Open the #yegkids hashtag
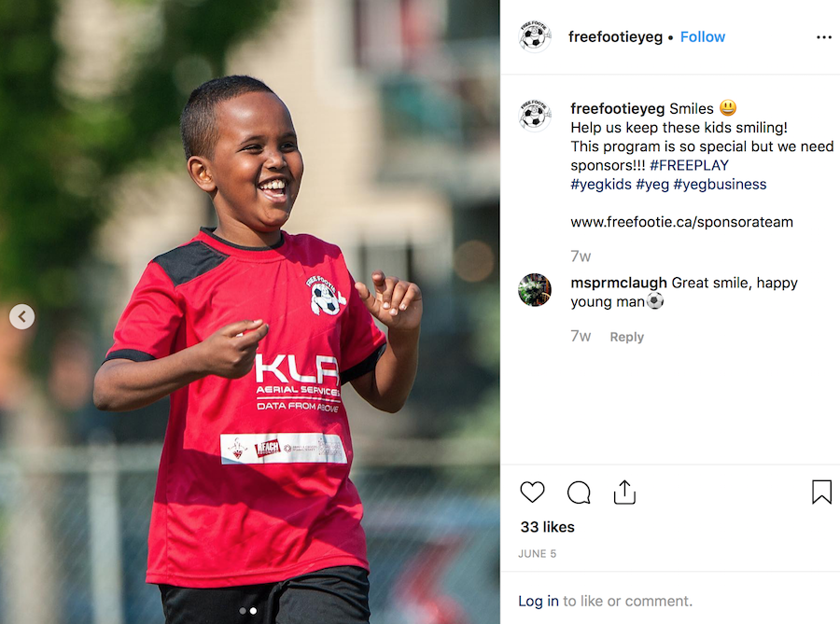 click(x=601, y=185)
